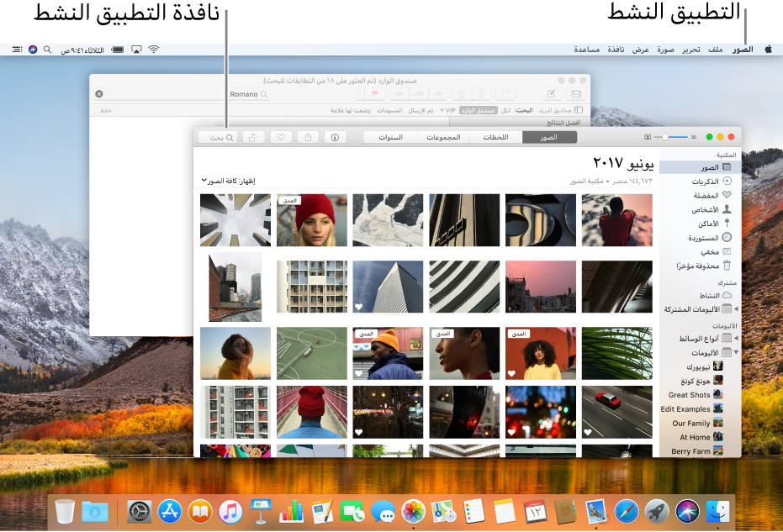783x532 pixels.
Task: Open the Mail stamp icon in Dock
Action: [595, 512]
